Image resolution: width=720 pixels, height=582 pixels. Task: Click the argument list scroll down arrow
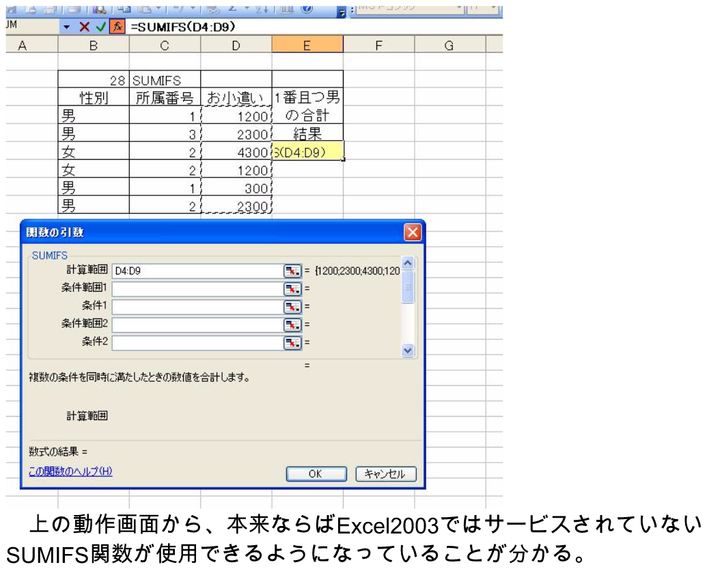coord(407,350)
